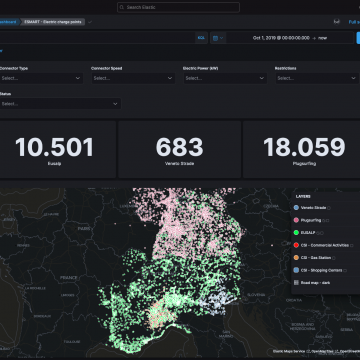
Task: Open the calendar quick date menu
Action: 218,38
